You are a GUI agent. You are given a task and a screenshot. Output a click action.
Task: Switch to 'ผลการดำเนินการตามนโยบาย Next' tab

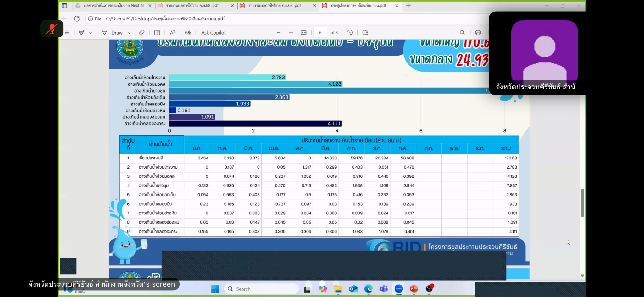pos(113,6)
